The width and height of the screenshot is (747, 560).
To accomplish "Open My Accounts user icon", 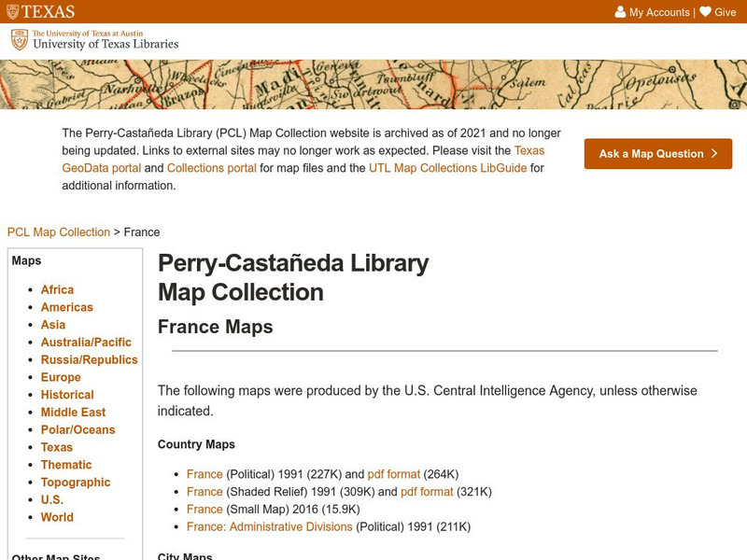I will (x=620, y=12).
